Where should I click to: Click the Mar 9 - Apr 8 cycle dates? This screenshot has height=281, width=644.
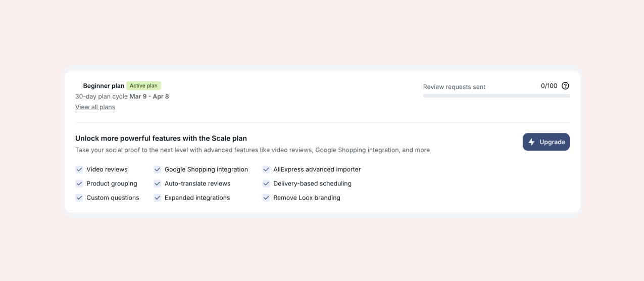[x=149, y=97]
